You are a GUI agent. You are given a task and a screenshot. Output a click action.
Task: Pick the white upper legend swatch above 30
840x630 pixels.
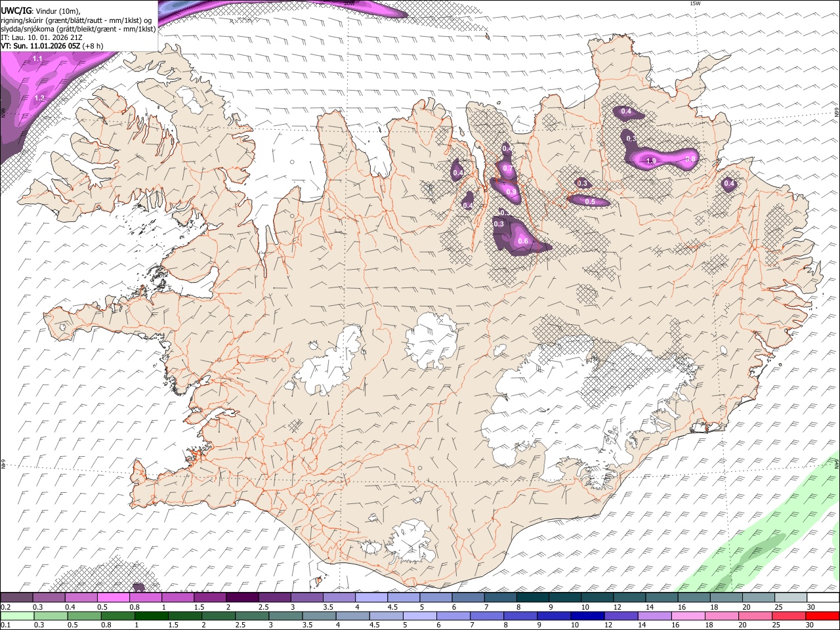[823, 597]
